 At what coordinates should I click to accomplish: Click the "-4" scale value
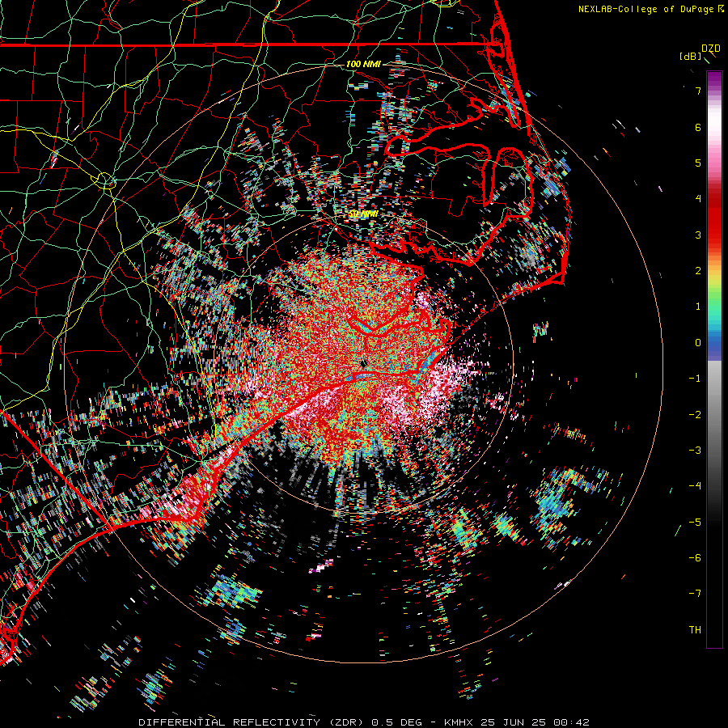695,486
